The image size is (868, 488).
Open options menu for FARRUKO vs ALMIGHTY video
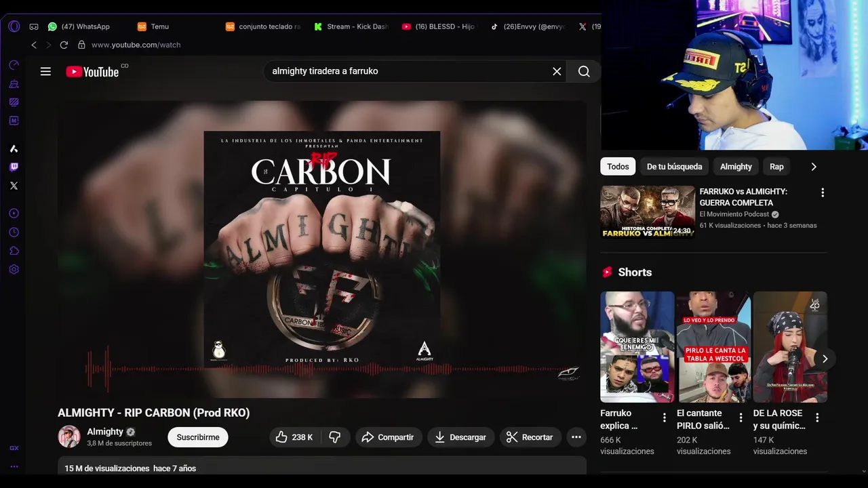[823, 192]
